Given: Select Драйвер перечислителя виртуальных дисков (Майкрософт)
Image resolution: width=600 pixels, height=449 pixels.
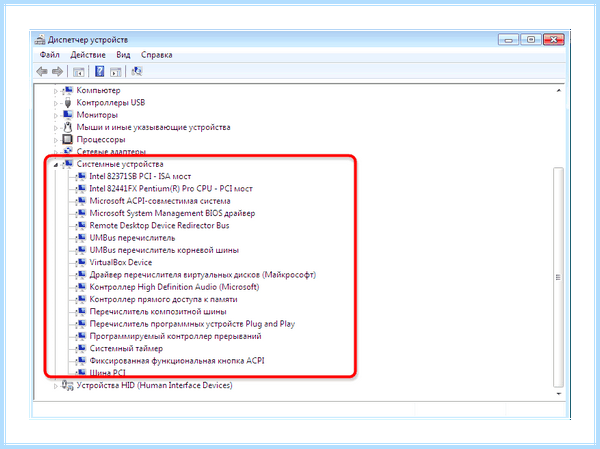Looking at the screenshot, I should pos(202,274).
